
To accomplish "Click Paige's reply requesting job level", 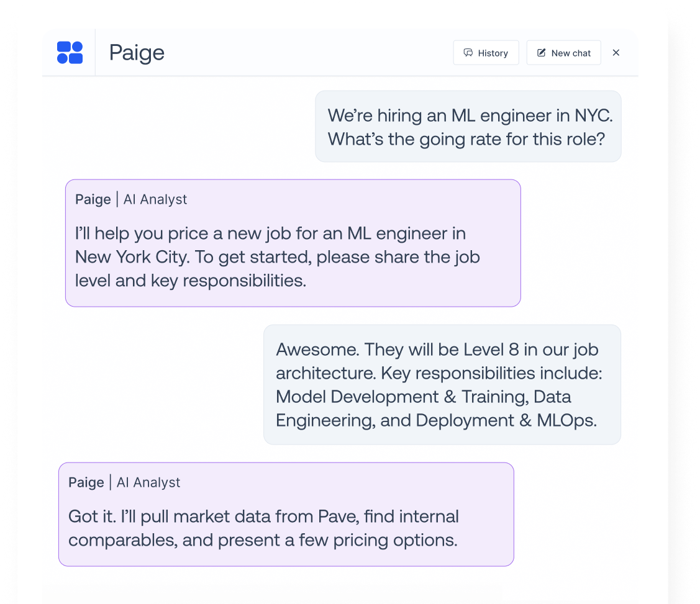I will (292, 257).
